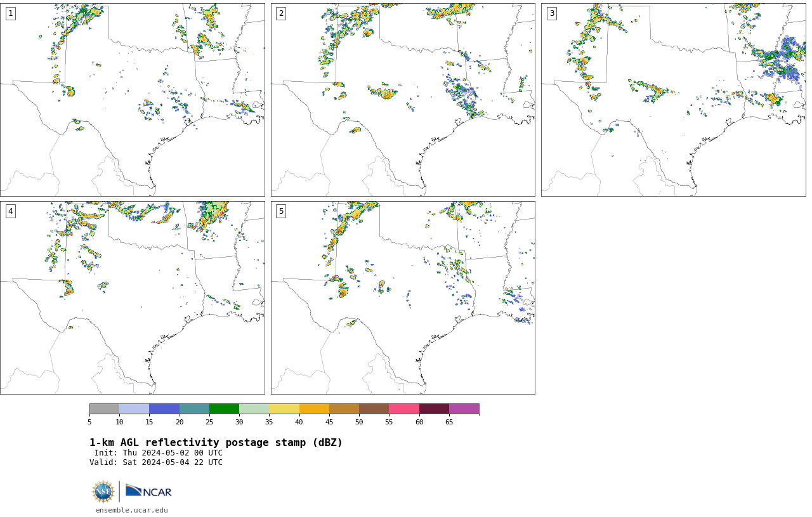Open ensemble member 2 reflectivity map

(x=403, y=100)
